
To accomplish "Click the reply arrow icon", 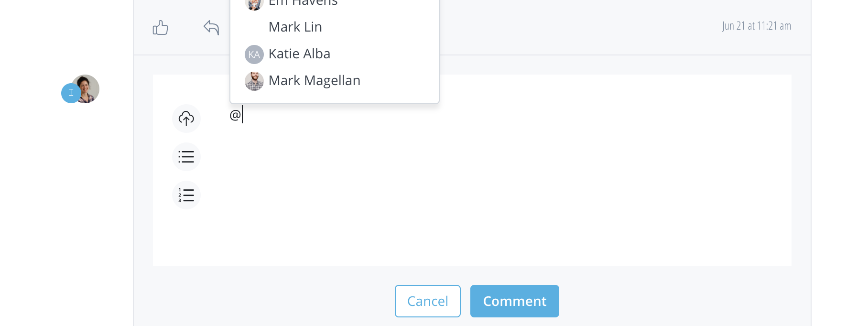I will (211, 27).
